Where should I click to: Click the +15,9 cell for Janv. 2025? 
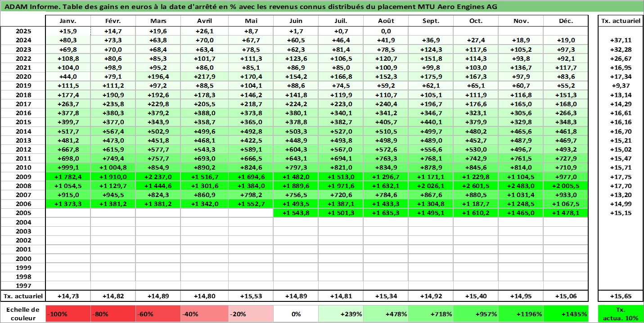click(68, 31)
